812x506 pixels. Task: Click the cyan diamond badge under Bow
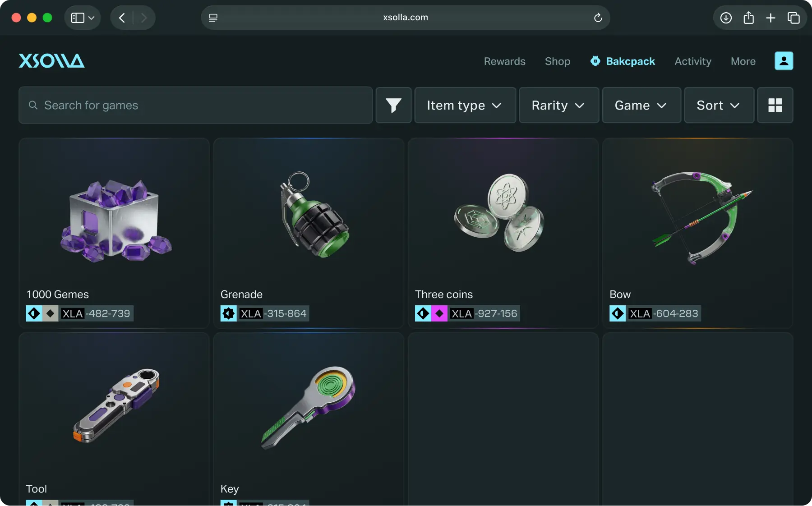click(617, 313)
